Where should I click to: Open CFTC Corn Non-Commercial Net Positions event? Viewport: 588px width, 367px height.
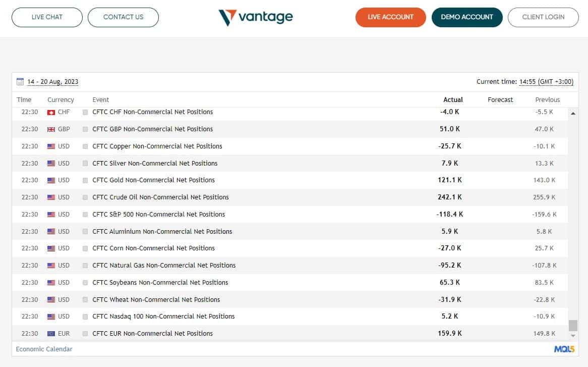[x=153, y=248]
